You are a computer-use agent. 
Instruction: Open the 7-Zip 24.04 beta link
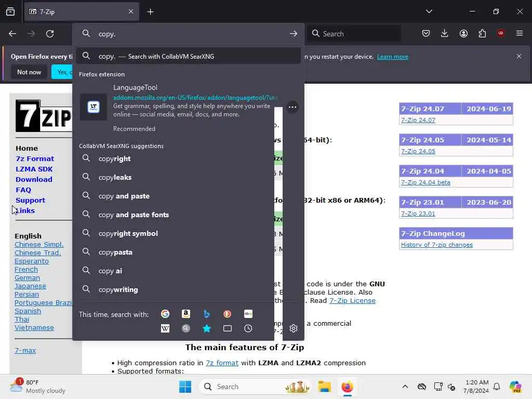point(425,182)
